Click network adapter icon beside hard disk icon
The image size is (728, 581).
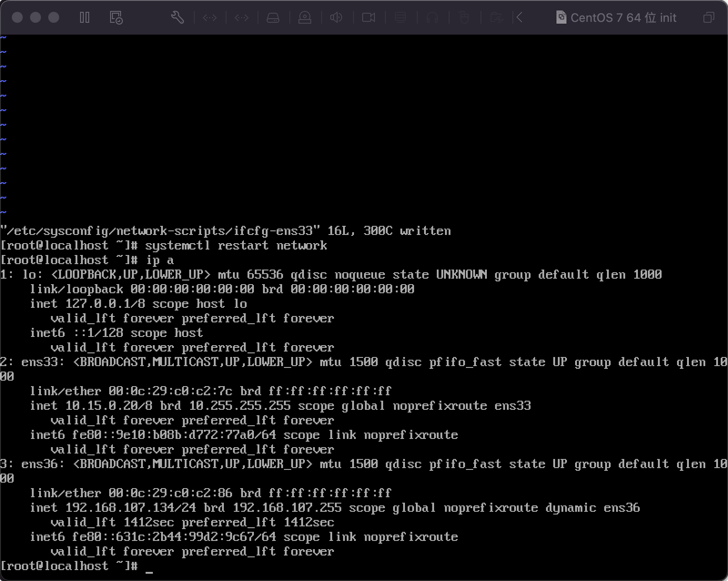(x=241, y=18)
